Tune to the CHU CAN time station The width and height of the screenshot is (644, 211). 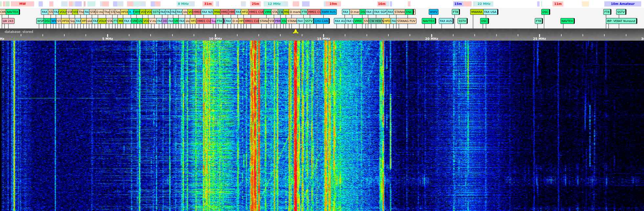pyautogui.click(x=321, y=21)
